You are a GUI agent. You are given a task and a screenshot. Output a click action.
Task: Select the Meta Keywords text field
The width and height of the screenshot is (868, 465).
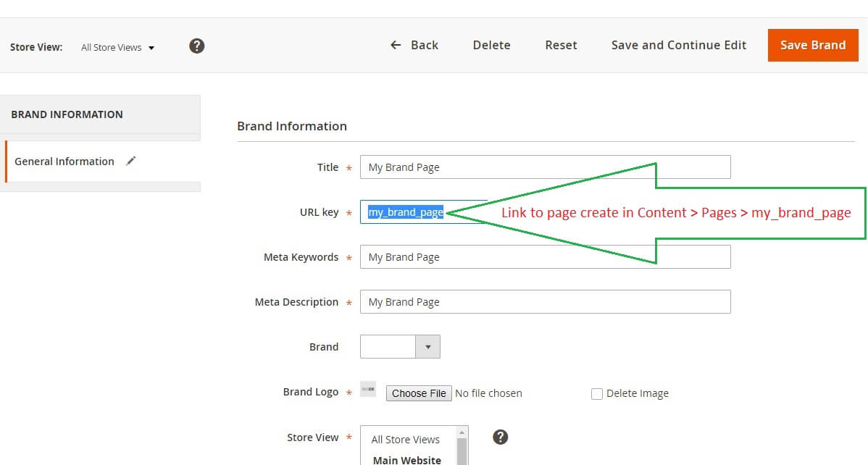tap(545, 257)
